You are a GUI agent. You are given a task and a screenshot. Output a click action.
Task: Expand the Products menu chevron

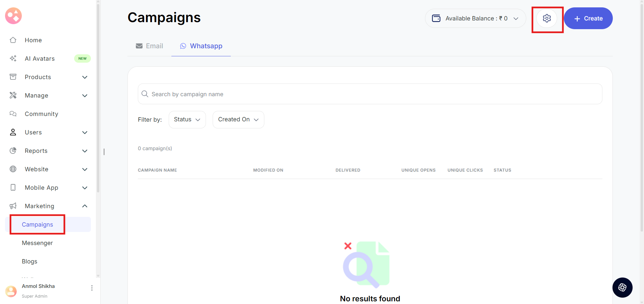[x=85, y=77]
